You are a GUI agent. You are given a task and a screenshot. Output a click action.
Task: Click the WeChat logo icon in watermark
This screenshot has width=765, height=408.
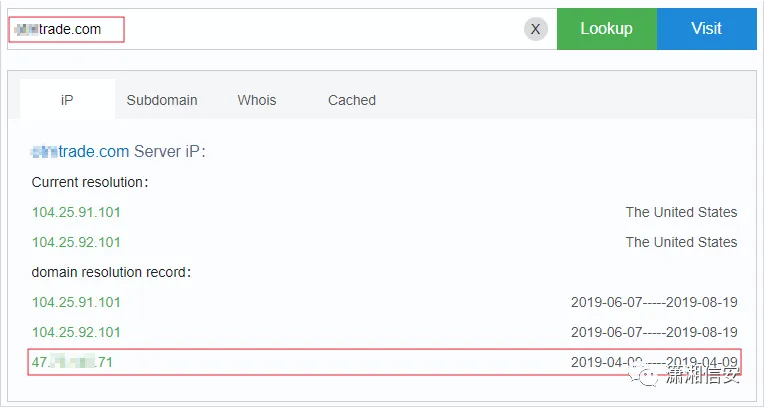[x=651, y=376]
